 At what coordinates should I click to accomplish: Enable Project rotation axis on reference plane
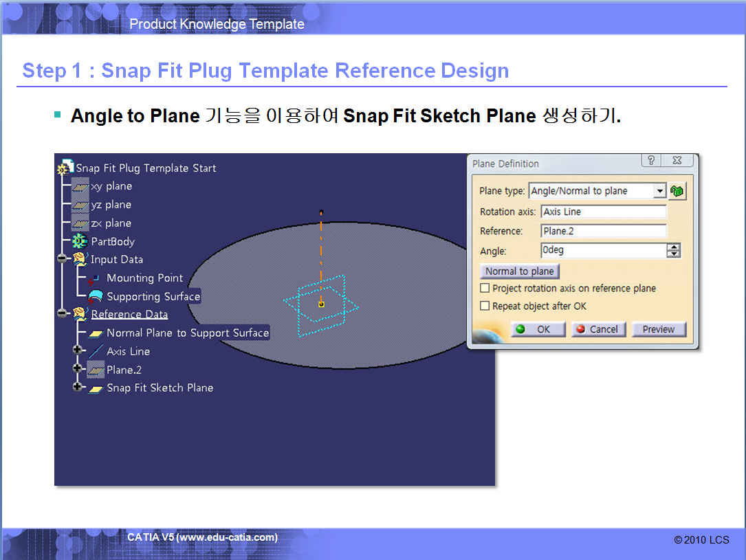pos(485,289)
